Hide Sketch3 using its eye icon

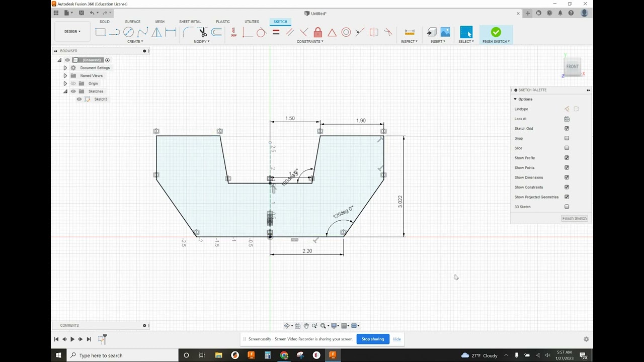click(79, 99)
